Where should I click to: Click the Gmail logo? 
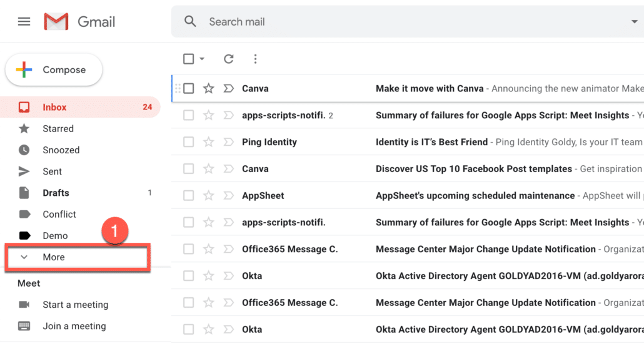pyautogui.click(x=79, y=21)
